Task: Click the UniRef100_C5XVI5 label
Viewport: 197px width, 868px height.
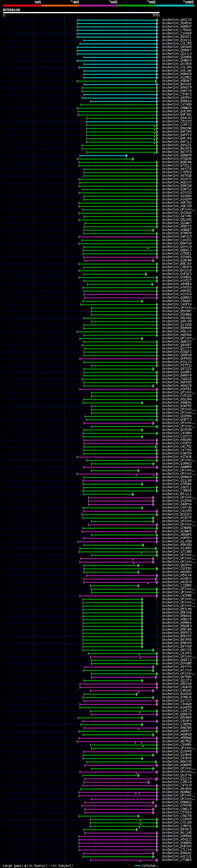Action: (176, 122)
